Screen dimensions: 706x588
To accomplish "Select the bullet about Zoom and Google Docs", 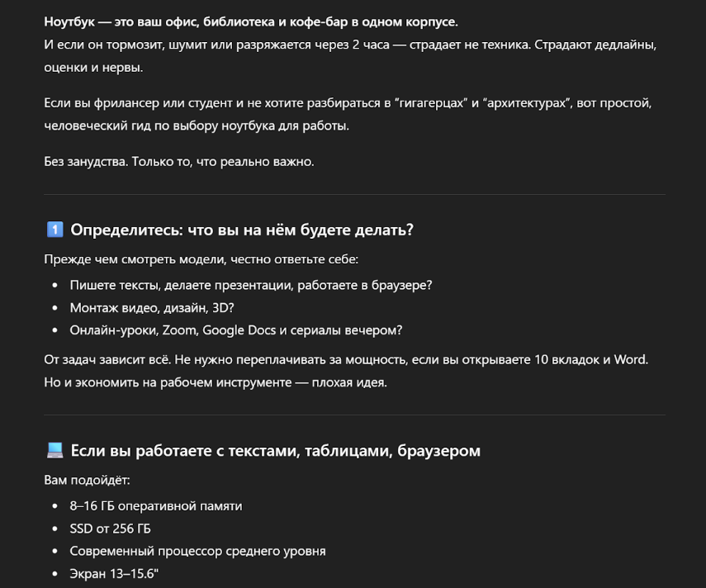I will point(236,330).
